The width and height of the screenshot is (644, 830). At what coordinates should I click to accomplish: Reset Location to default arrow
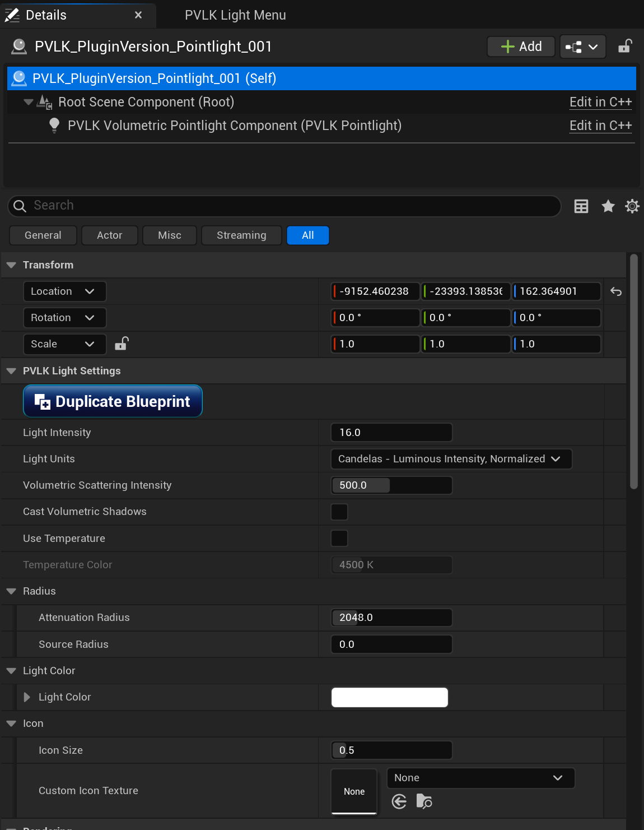616,291
